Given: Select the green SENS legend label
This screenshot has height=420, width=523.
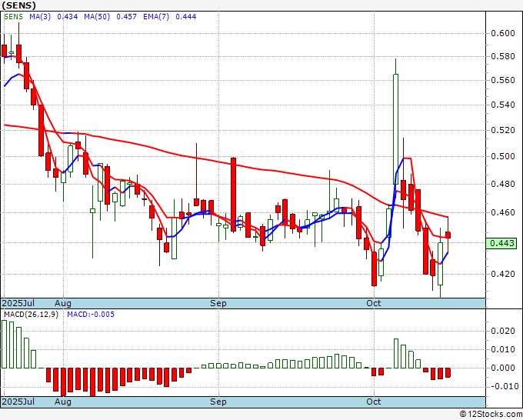Looking at the screenshot, I should pyautogui.click(x=13, y=17).
